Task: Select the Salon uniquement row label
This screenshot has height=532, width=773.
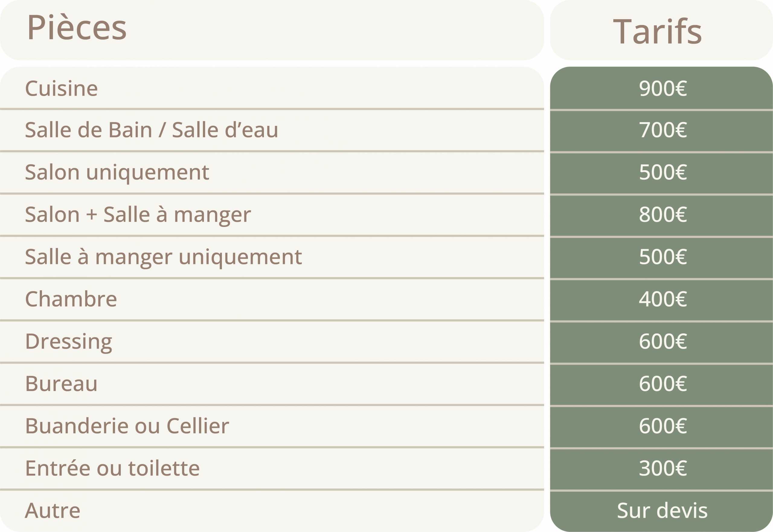Action: point(117,172)
